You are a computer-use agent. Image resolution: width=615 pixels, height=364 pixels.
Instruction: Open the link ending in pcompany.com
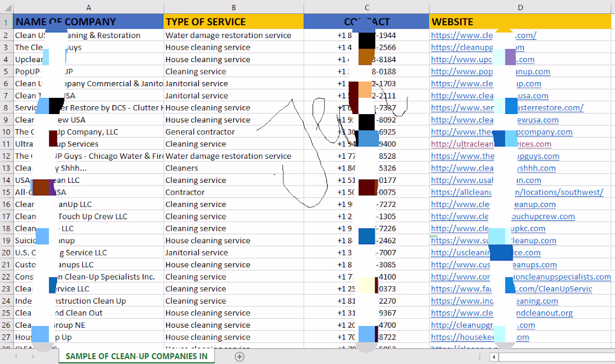502,132
